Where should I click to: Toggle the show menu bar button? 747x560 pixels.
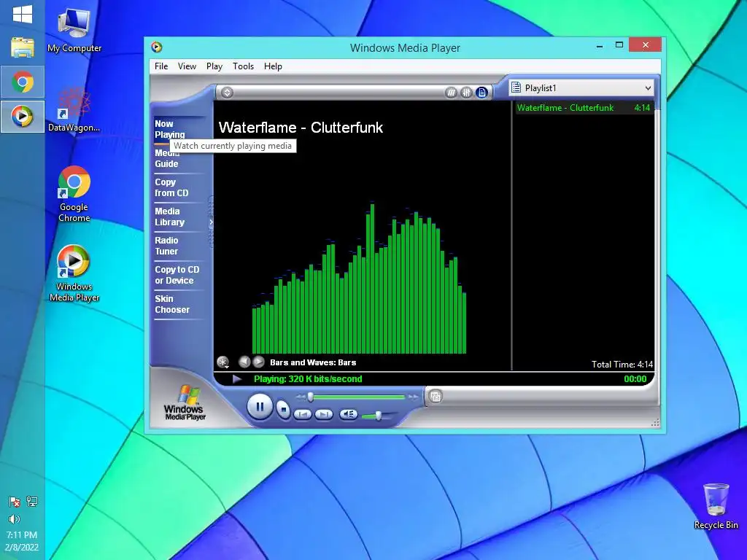point(228,93)
